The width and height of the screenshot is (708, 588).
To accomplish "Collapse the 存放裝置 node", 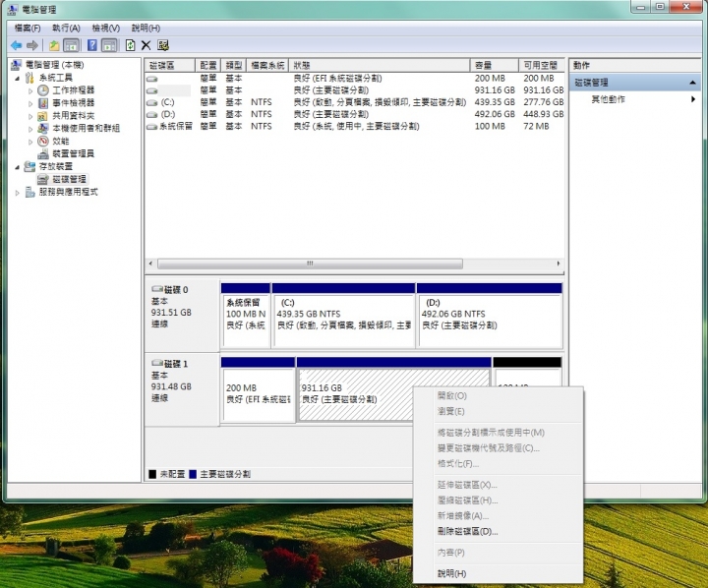I will pos(17,167).
